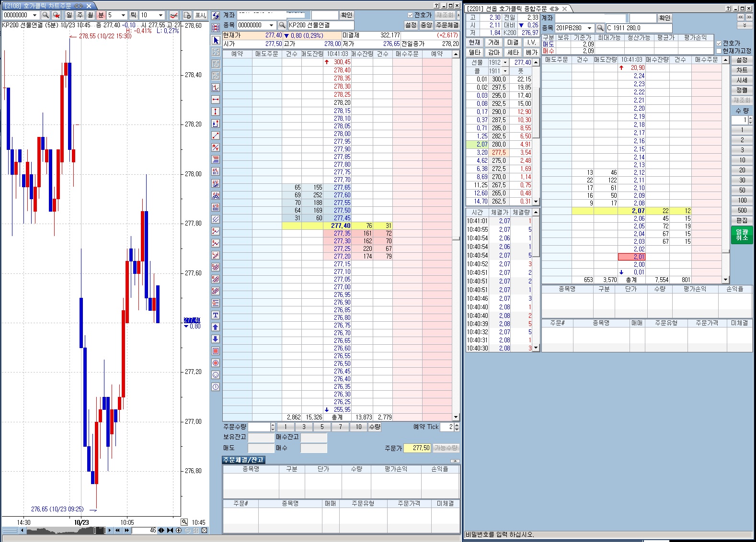Select the diagonal trend line tool
Screen dimensions: 756x542
coord(216,135)
